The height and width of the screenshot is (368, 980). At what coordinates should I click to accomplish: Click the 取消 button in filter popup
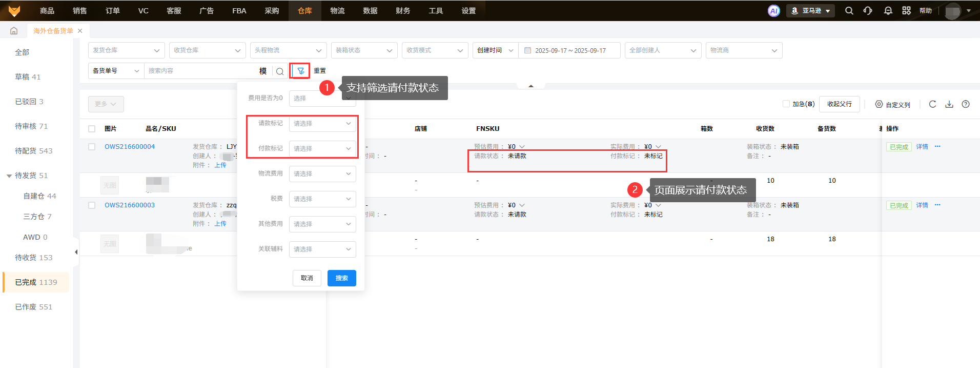point(307,278)
